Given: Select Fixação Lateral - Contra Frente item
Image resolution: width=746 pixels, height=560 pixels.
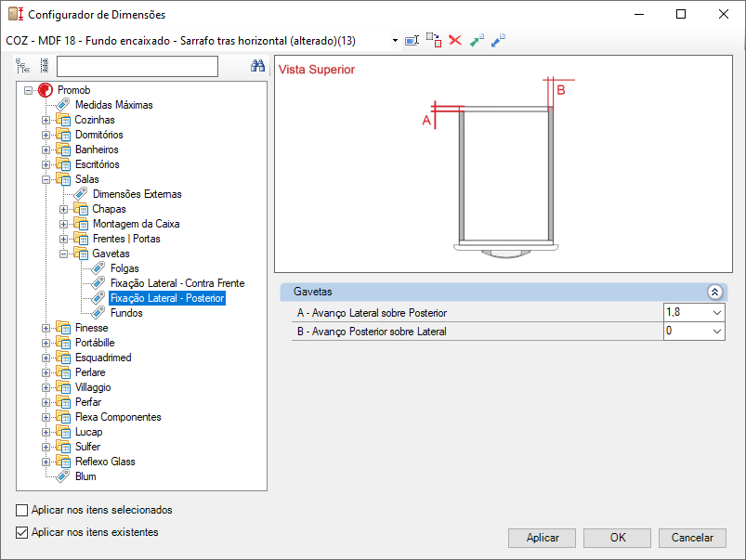Looking at the screenshot, I should click(177, 283).
